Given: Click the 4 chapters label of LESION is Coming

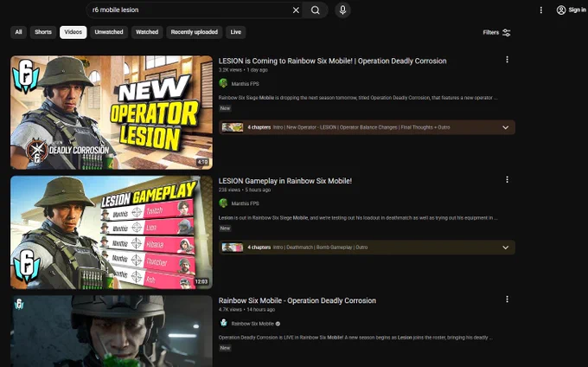Looking at the screenshot, I should (259, 127).
